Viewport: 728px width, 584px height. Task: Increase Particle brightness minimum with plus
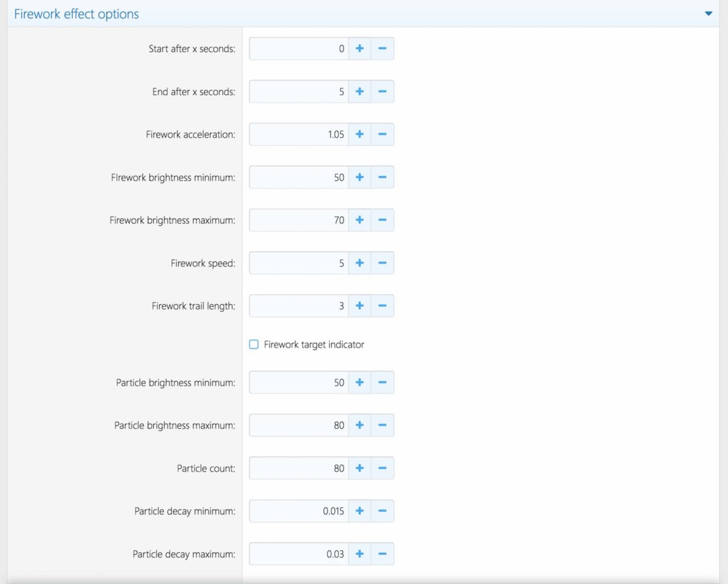point(359,383)
